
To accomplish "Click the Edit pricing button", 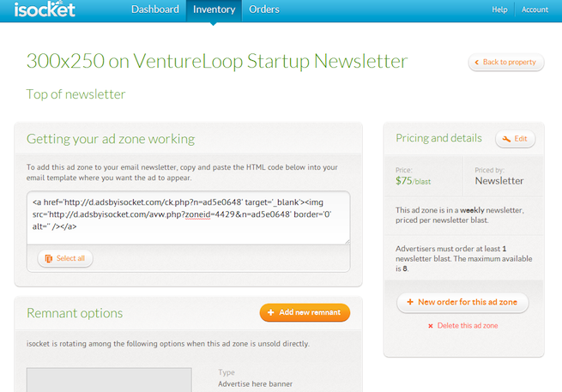I will click(x=516, y=139).
